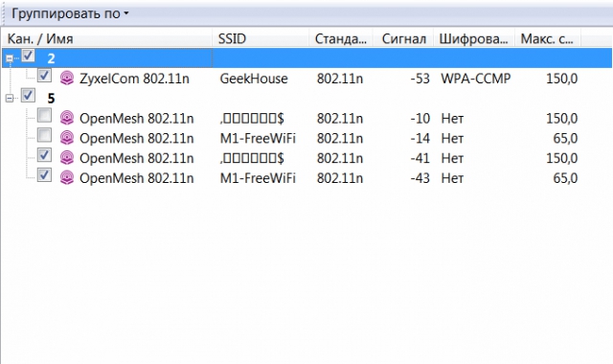Click the GeekHouse SSID cell
613x364 pixels.
[x=254, y=79]
